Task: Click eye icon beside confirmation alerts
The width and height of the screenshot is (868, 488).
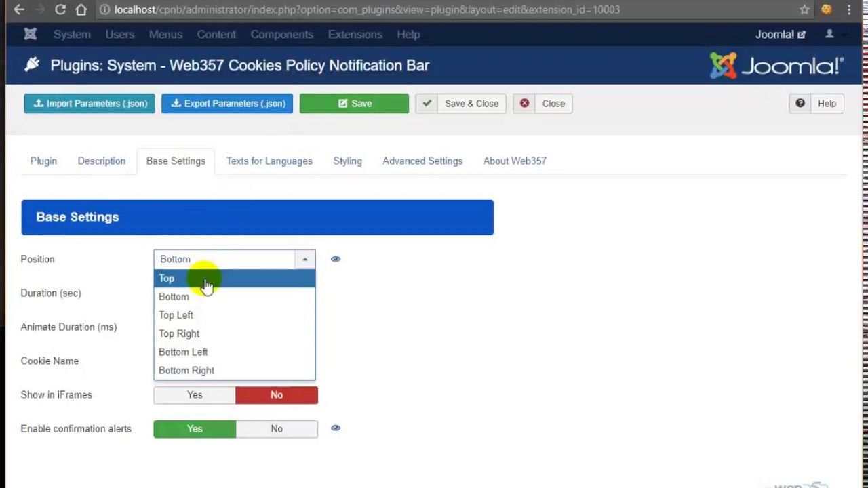Action: pyautogui.click(x=336, y=428)
